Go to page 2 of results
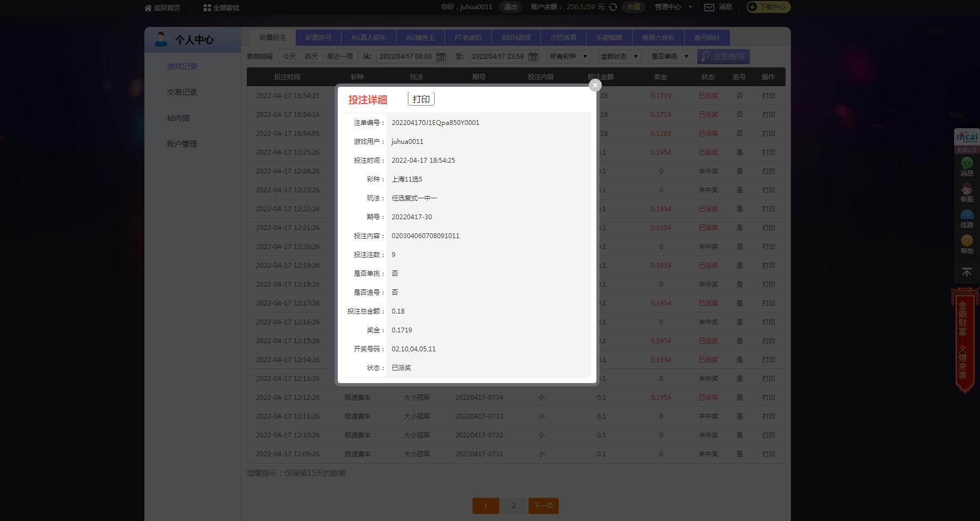980x521 pixels. point(513,506)
